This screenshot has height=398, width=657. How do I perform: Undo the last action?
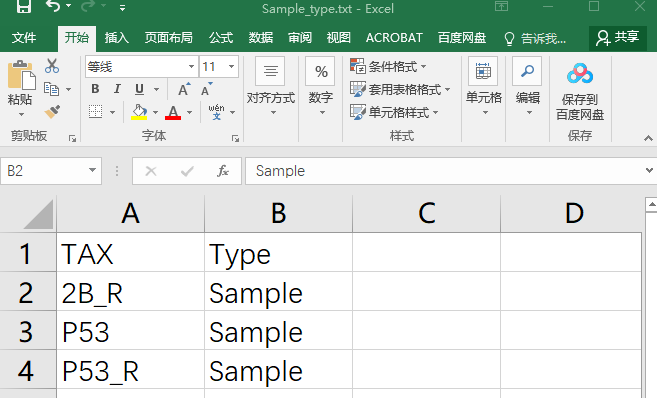[x=52, y=6]
